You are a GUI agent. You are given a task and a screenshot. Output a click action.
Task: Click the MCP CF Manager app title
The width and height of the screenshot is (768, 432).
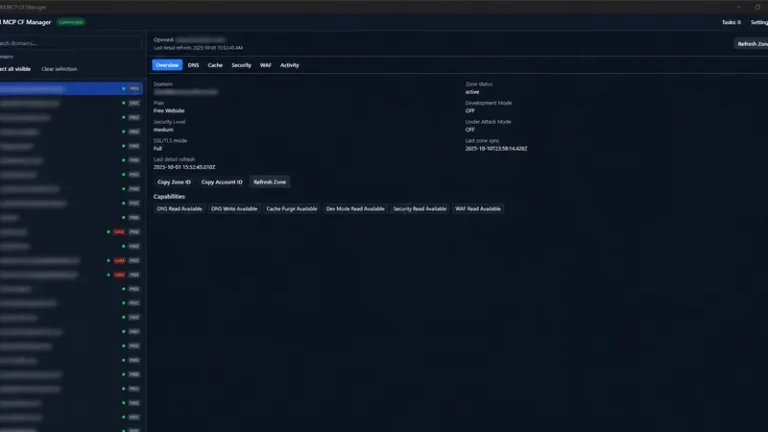coord(27,22)
